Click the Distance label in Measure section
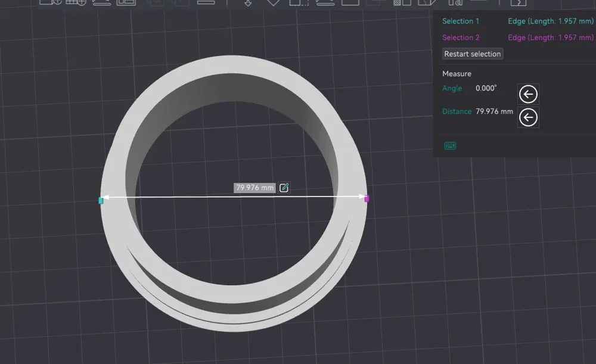 click(x=457, y=111)
